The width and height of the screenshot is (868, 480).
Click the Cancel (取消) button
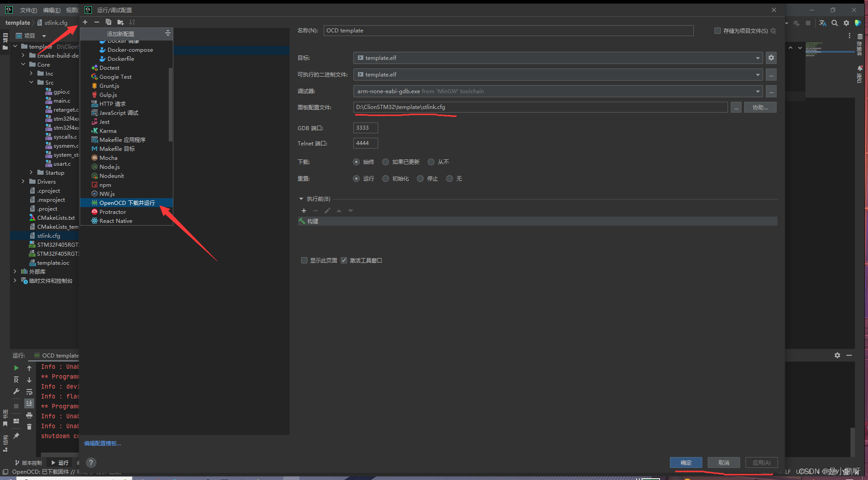tap(723, 462)
